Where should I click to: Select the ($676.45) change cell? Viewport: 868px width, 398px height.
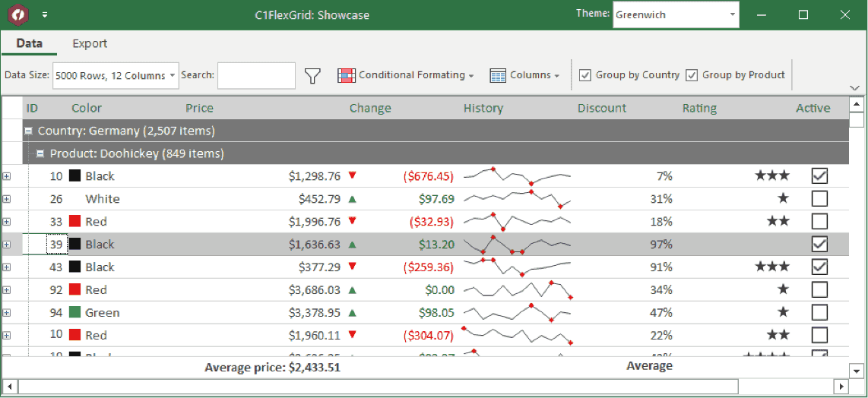(429, 176)
